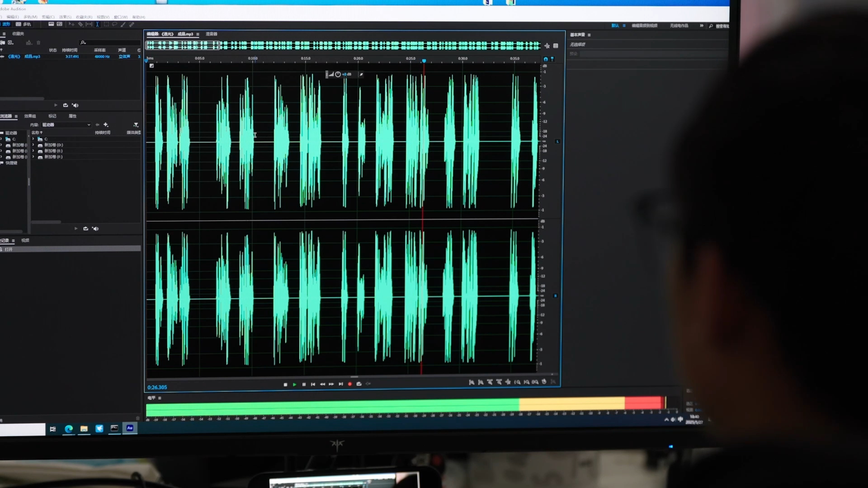Switch to the 标记 tab
Viewport: 868px width, 488px height.
click(x=52, y=116)
